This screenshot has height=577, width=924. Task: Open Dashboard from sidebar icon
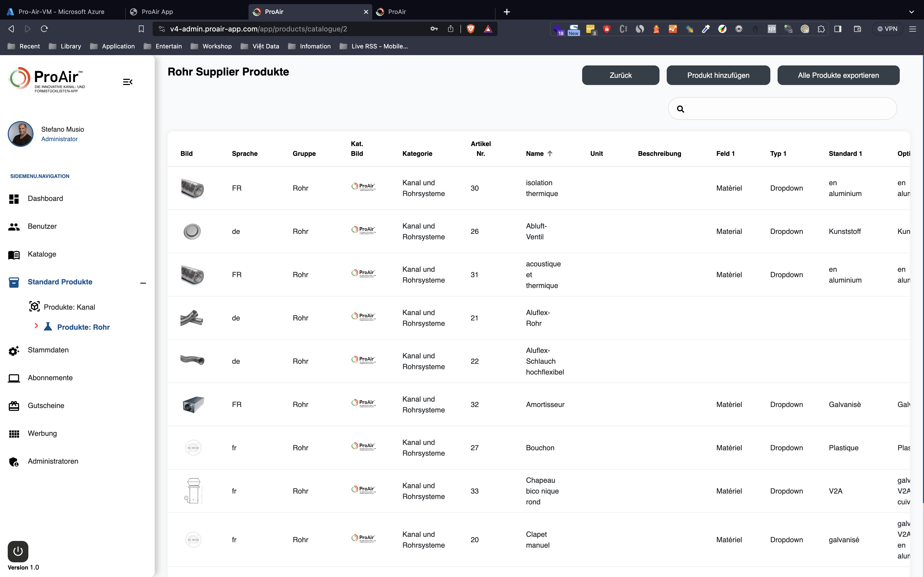14,199
